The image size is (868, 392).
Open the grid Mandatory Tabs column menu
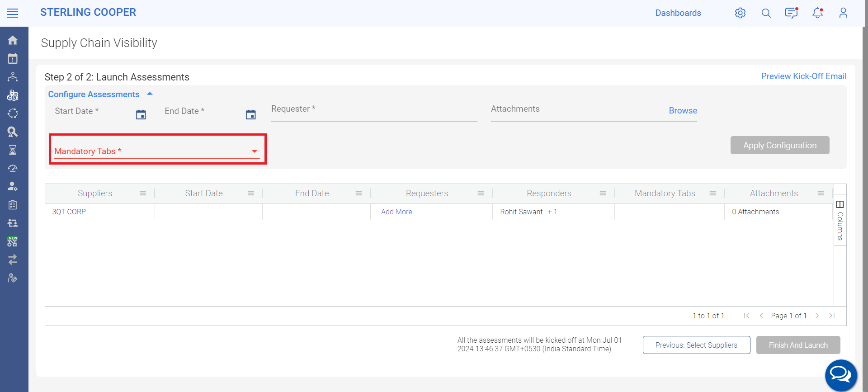[713, 193]
